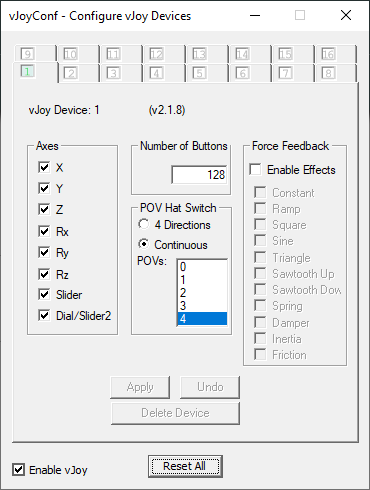Viewport: 370px width, 490px height.
Task: Click the Apply button
Action: click(x=140, y=387)
